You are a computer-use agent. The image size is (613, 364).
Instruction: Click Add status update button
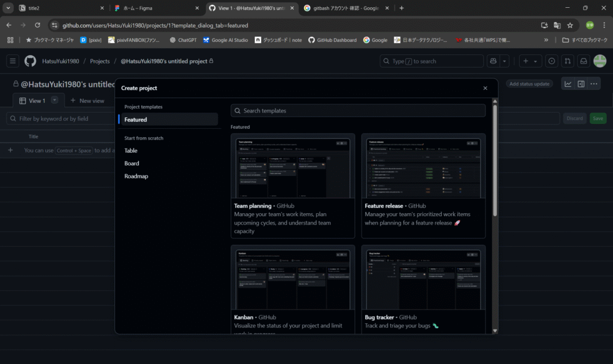tap(529, 84)
